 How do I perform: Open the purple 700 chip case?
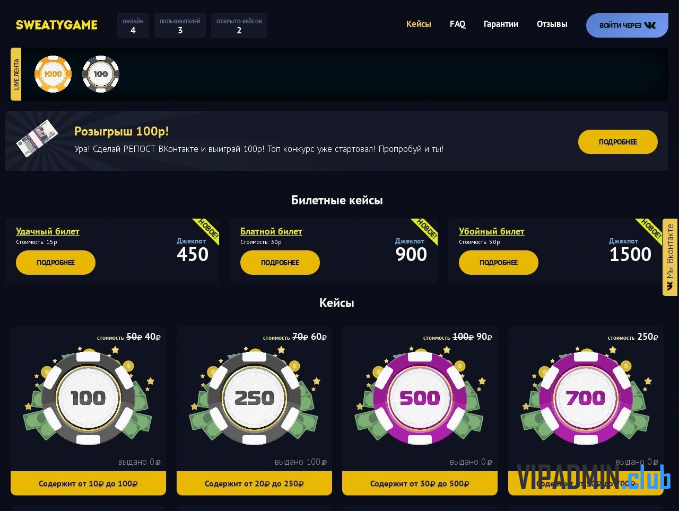[x=585, y=397]
